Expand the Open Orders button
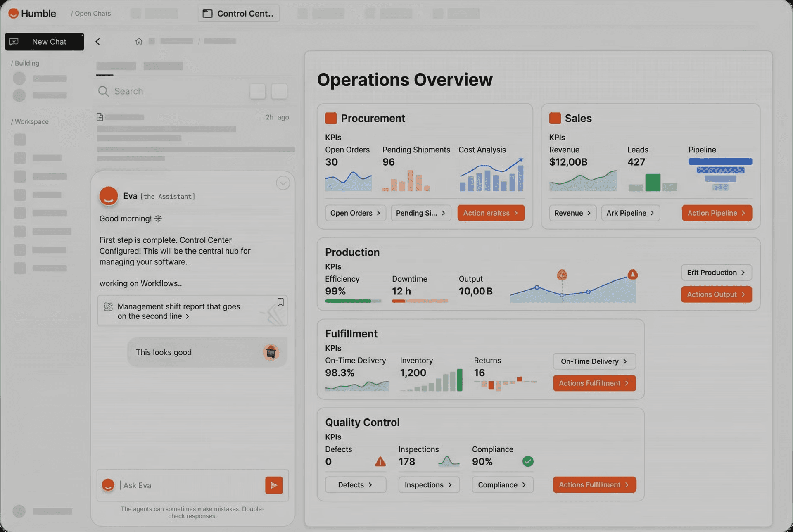This screenshot has height=532, width=793. click(x=355, y=213)
